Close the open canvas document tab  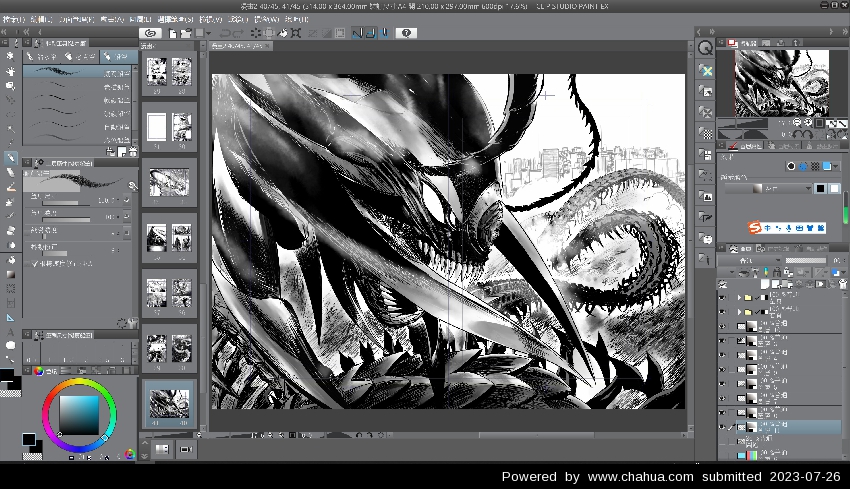(x=268, y=46)
